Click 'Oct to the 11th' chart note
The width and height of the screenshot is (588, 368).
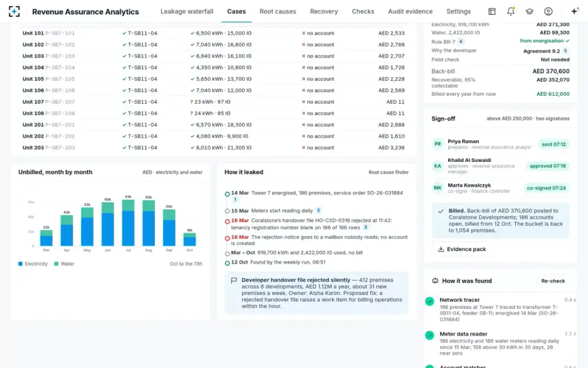click(186, 264)
